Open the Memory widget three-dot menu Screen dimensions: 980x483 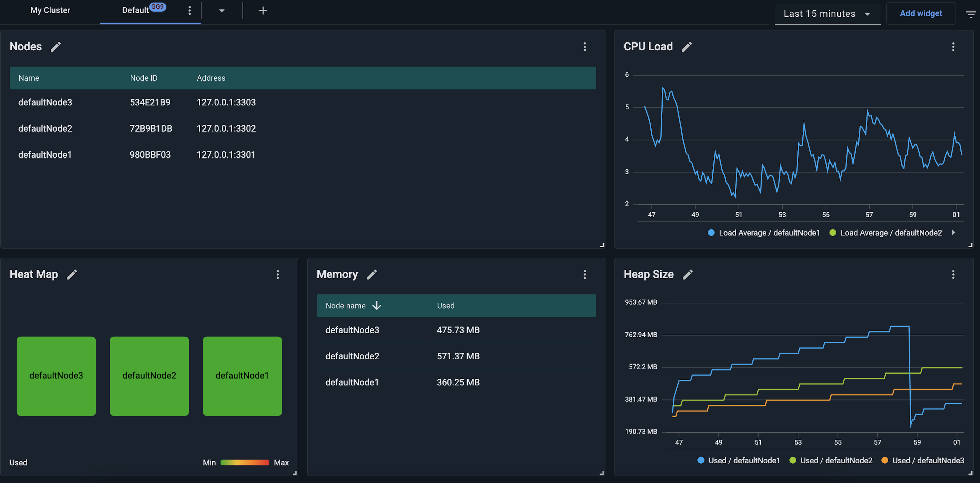[x=585, y=275]
